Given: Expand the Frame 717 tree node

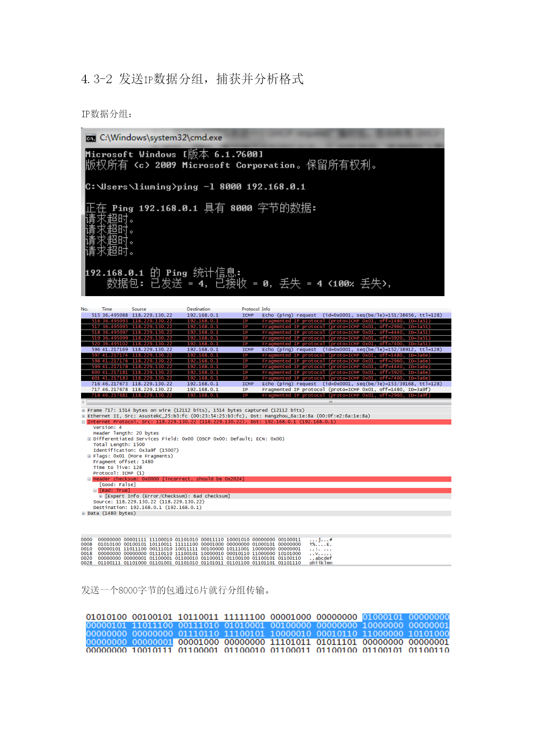Looking at the screenshot, I should pos(83,410).
